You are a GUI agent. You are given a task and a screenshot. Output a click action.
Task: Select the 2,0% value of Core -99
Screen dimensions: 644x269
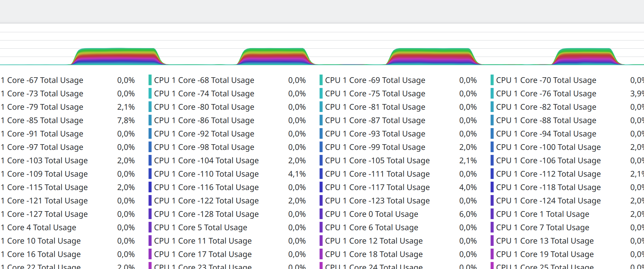[x=468, y=147]
